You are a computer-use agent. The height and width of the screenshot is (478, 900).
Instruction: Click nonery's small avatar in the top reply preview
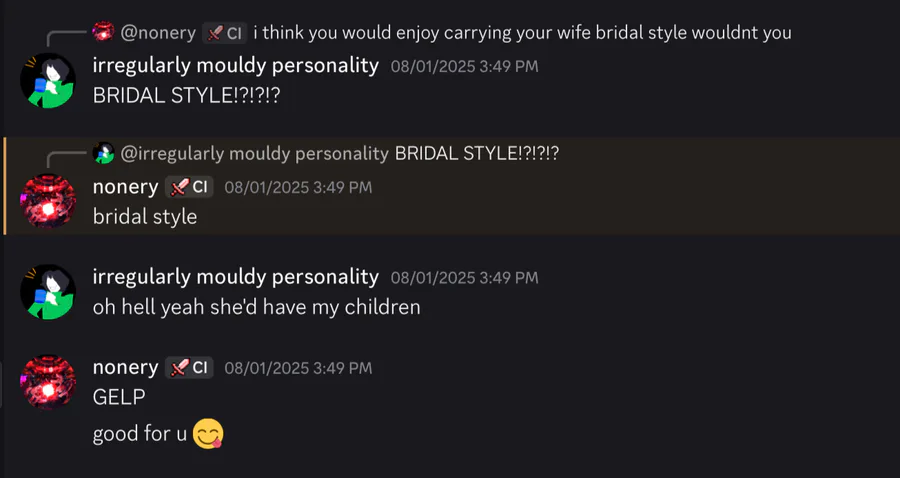pyautogui.click(x=103, y=33)
